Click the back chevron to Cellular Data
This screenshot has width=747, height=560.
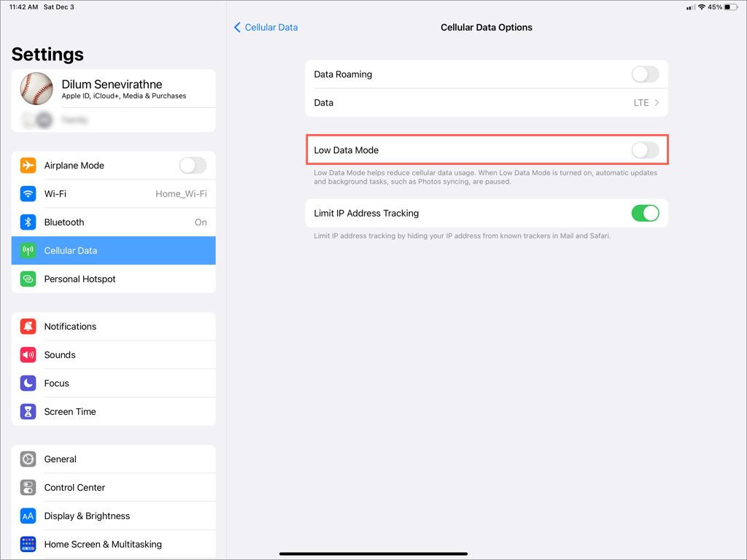point(237,27)
